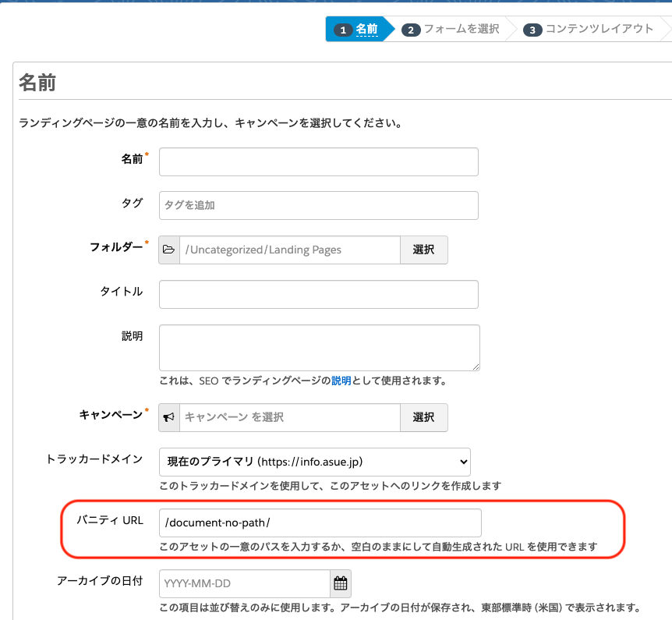Click the タグ field label

pos(132,203)
